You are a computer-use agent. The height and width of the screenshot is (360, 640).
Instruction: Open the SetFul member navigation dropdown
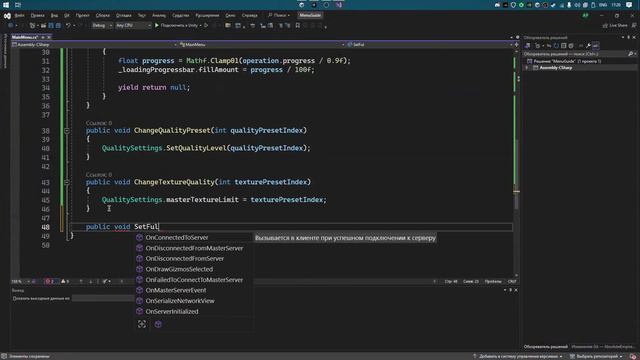click(x=429, y=44)
